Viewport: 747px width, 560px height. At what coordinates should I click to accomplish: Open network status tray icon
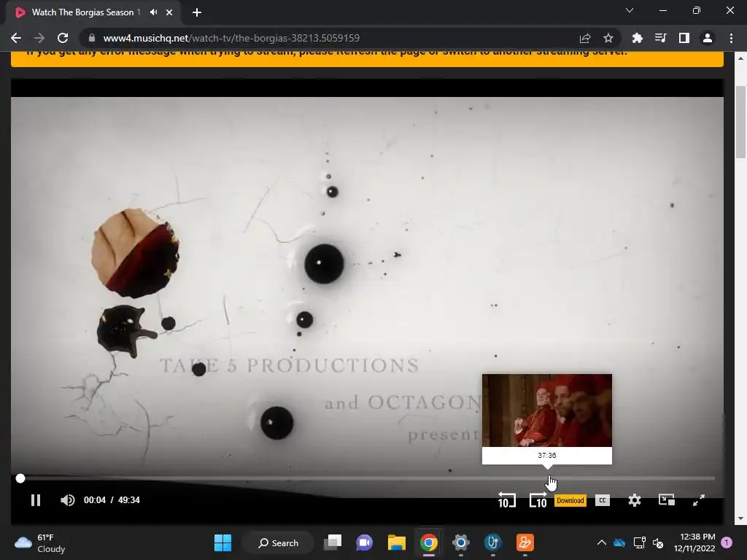pos(639,542)
